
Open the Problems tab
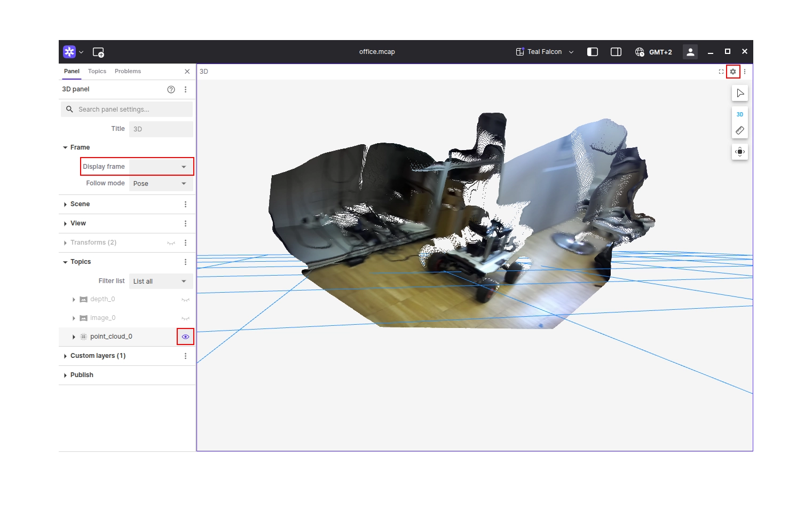point(128,71)
